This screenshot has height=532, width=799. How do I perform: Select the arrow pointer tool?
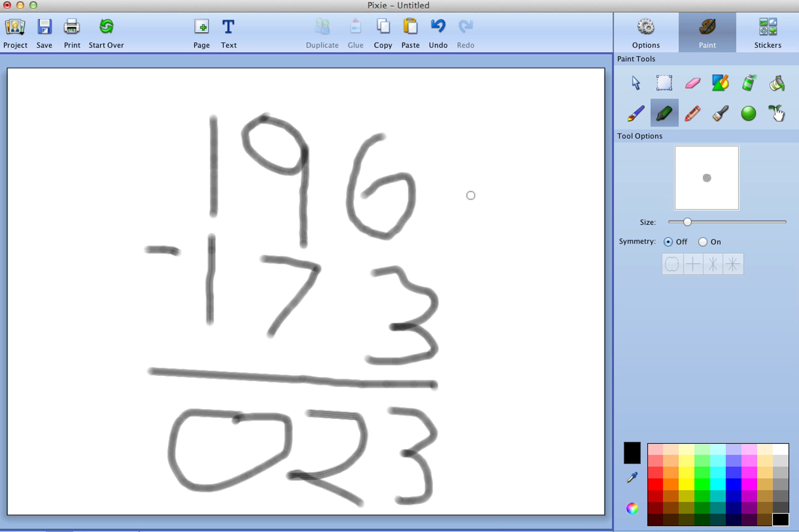tap(636, 83)
